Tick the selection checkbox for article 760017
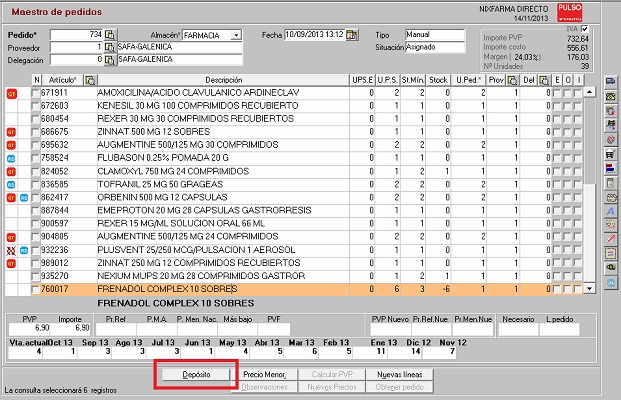The height and width of the screenshot is (400, 621). click(x=36, y=289)
